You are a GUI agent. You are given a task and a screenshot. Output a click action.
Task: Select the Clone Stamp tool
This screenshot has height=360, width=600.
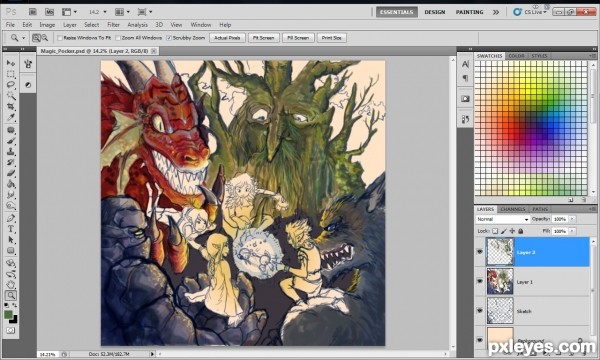point(11,152)
